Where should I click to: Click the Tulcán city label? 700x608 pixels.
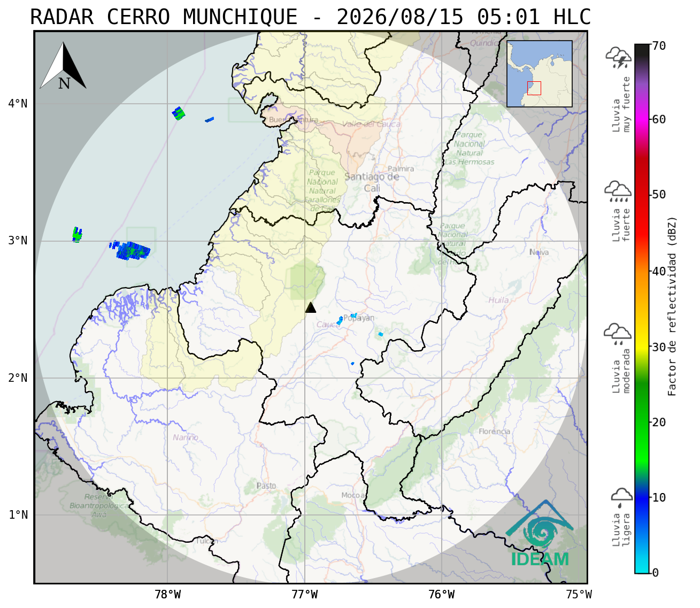(206, 541)
